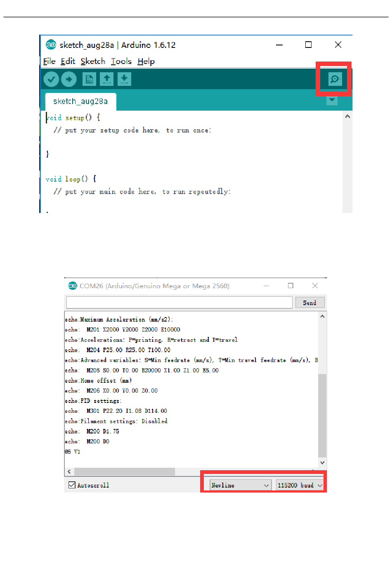Save sketch with the Save icon
This screenshot has width=392, height=573.
coord(124,79)
